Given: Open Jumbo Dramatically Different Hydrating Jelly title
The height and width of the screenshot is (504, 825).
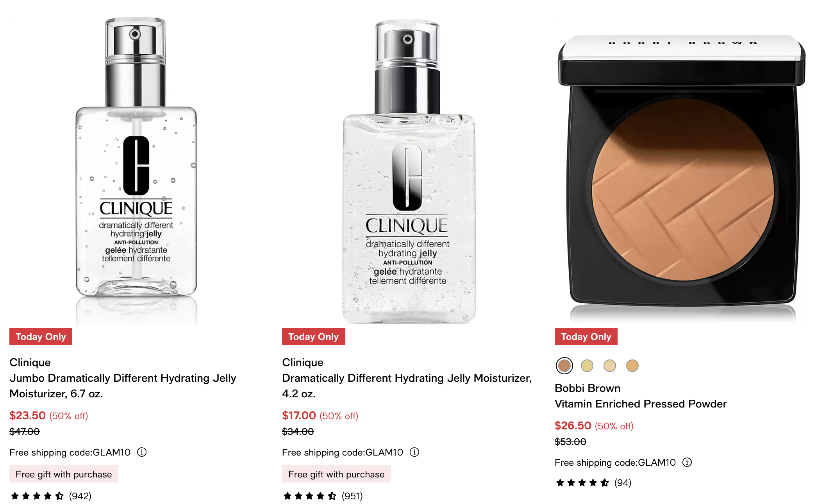Looking at the screenshot, I should (123, 386).
